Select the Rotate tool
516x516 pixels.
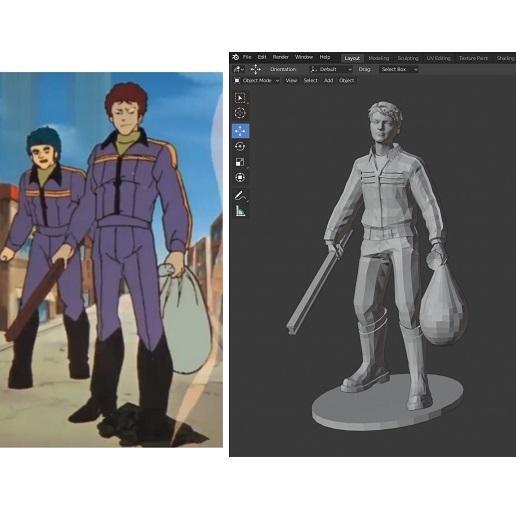tap(240, 146)
